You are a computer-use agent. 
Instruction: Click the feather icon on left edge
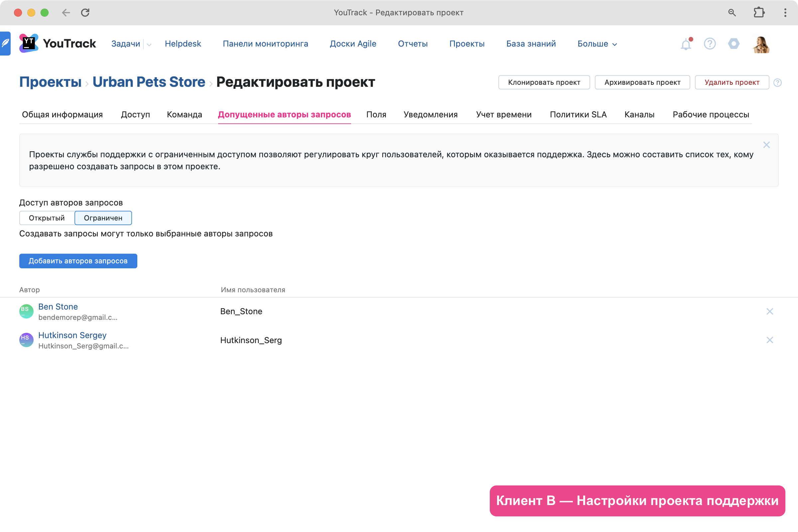pyautogui.click(x=5, y=44)
